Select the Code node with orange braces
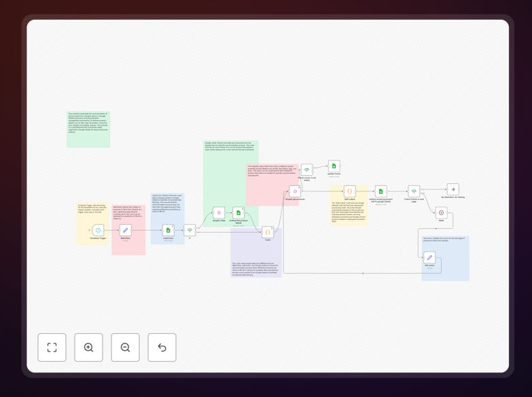 pos(268,232)
